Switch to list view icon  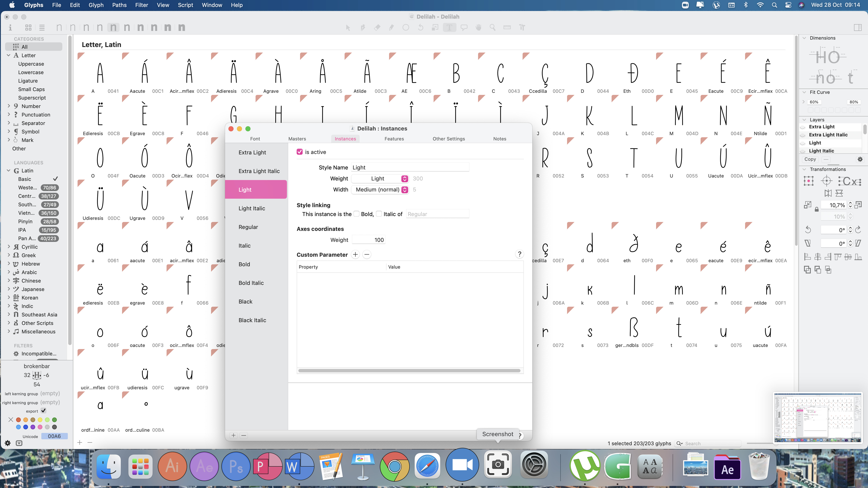coord(42,27)
